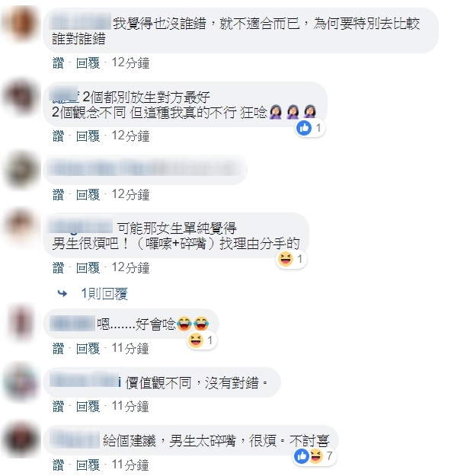
Task: Open the like and haha reactions showing 7
Action: coord(315,456)
